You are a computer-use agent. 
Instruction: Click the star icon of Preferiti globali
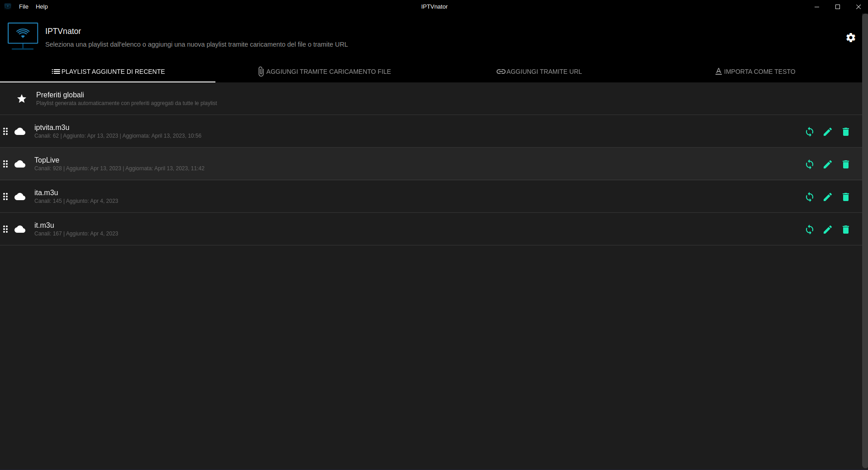[x=22, y=99]
